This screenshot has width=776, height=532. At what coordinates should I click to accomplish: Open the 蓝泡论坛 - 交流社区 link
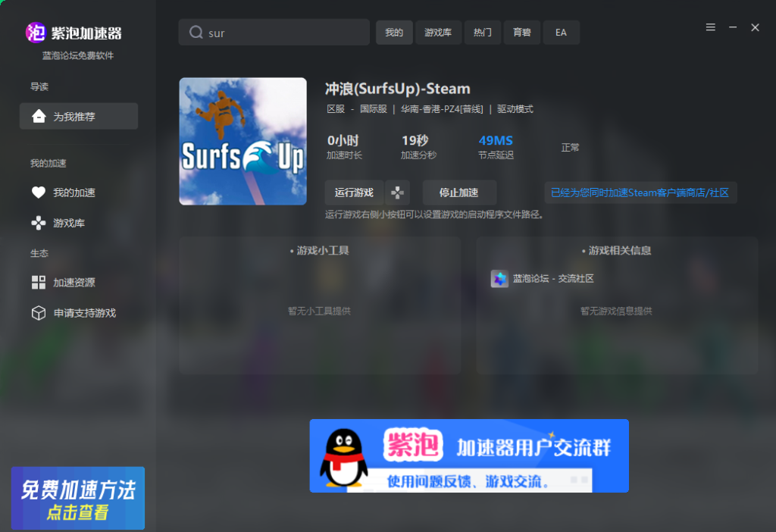(553, 279)
